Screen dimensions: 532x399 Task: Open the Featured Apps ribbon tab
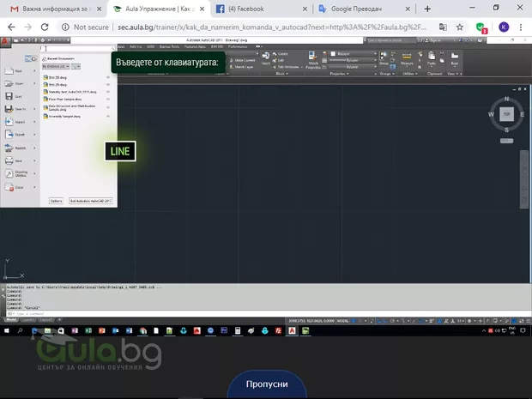point(195,46)
